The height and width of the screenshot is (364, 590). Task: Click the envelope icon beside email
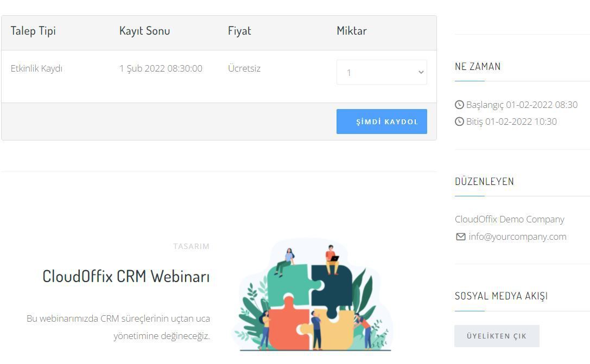461,237
